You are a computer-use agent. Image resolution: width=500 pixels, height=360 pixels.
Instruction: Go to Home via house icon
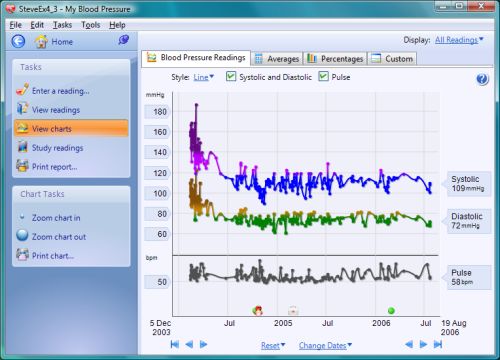tap(41, 41)
